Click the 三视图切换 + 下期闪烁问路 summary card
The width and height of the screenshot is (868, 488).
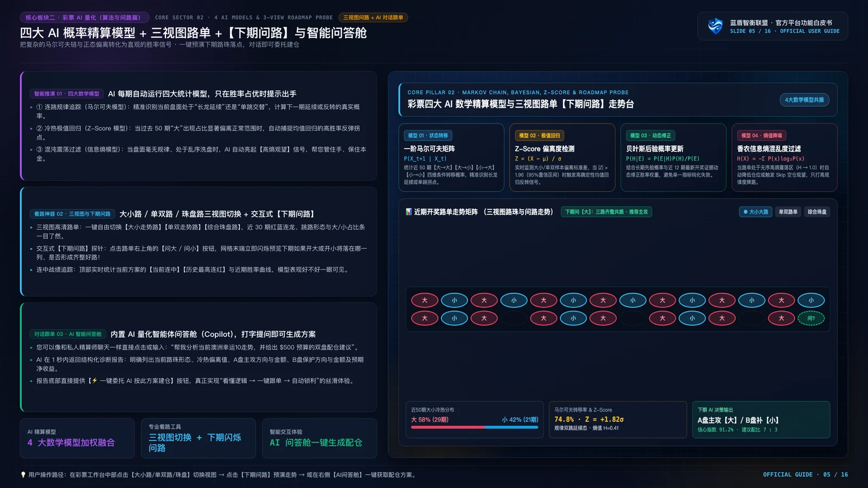coord(198,438)
